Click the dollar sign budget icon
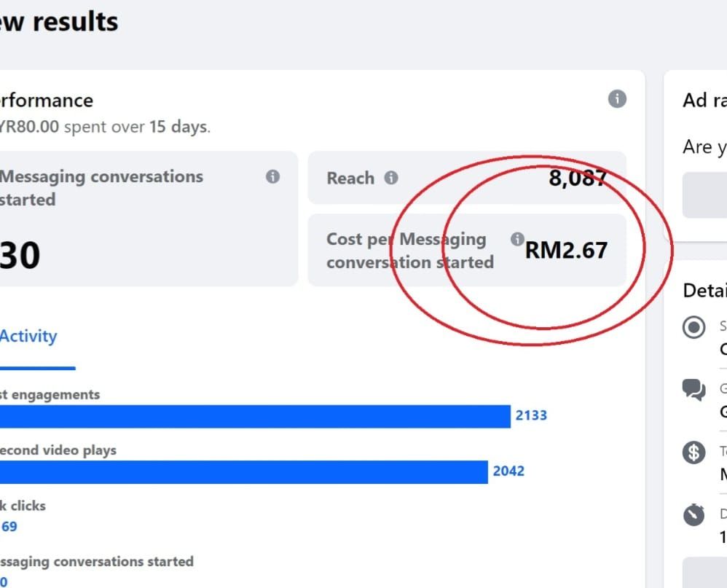 click(x=693, y=452)
